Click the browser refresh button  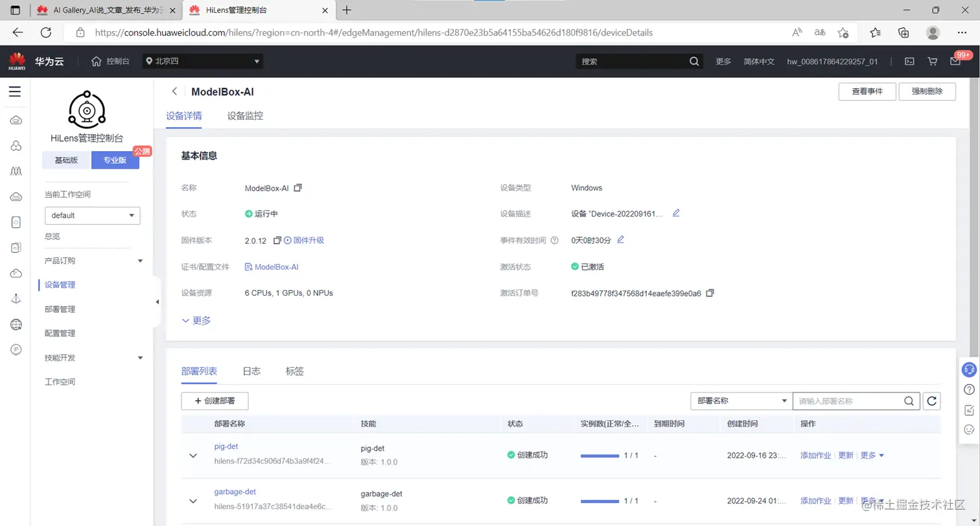click(45, 32)
